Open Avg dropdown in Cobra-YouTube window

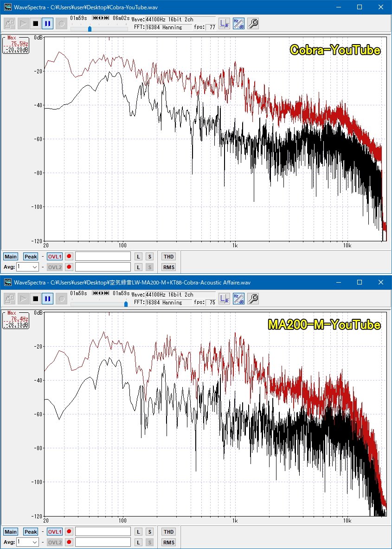point(28,267)
